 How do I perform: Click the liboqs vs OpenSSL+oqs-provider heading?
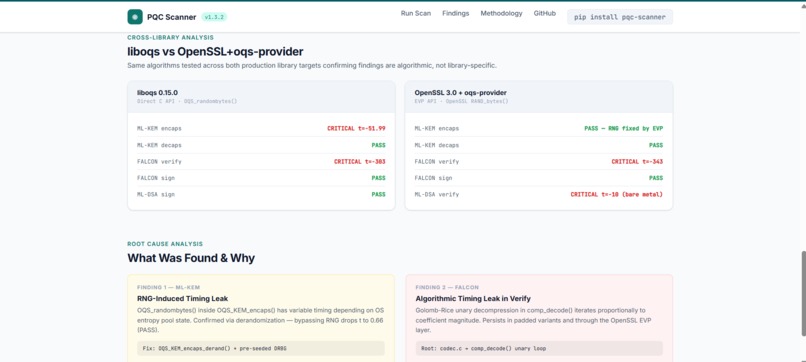(x=215, y=51)
